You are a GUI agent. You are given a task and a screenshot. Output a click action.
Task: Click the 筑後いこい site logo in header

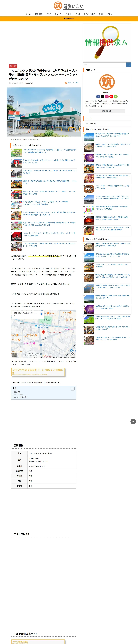(x=69, y=6)
